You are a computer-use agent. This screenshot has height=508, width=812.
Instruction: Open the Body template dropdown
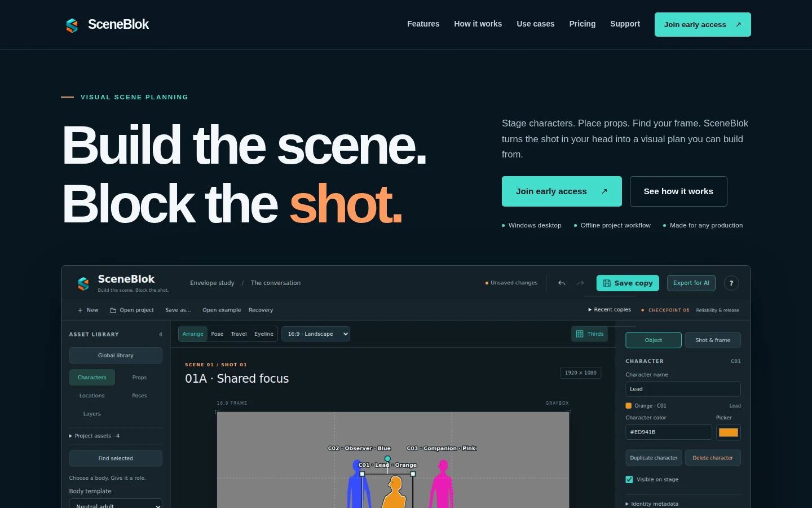pos(116,504)
